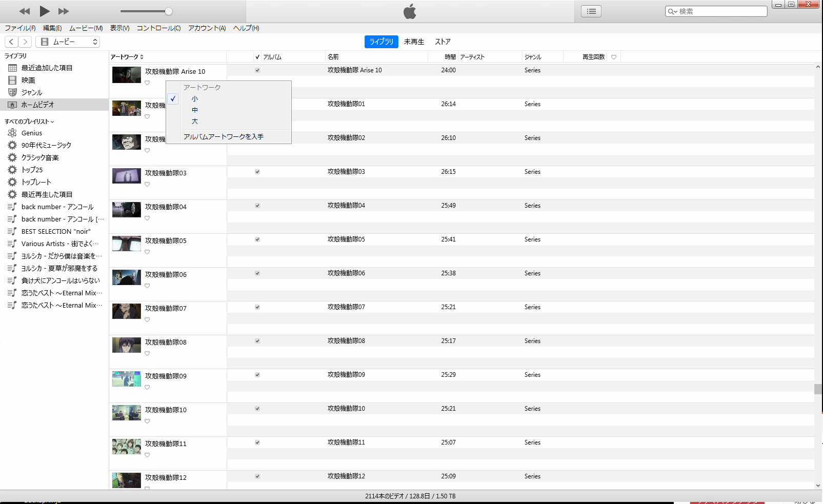The width and height of the screenshot is (823, 504).
Task: Select the ジャンル sidebar icon
Action: pos(13,92)
